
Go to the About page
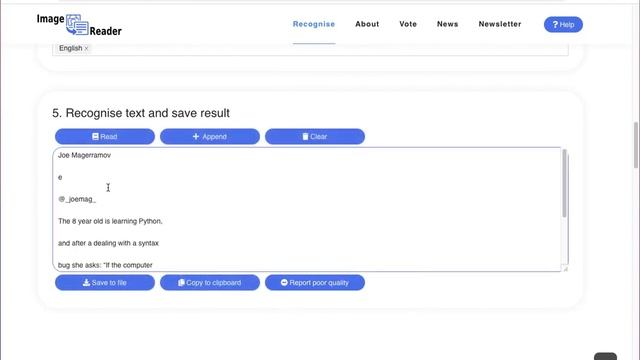[x=367, y=24]
